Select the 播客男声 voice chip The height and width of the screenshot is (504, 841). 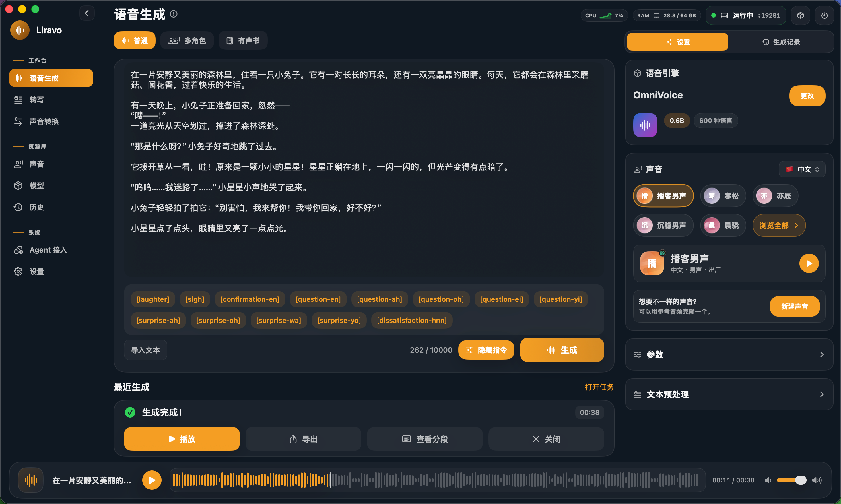(663, 196)
